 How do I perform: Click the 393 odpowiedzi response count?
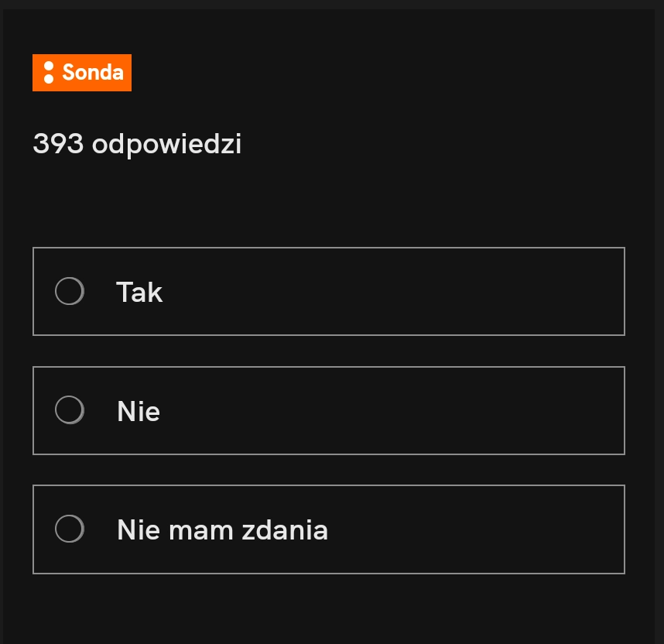click(137, 144)
